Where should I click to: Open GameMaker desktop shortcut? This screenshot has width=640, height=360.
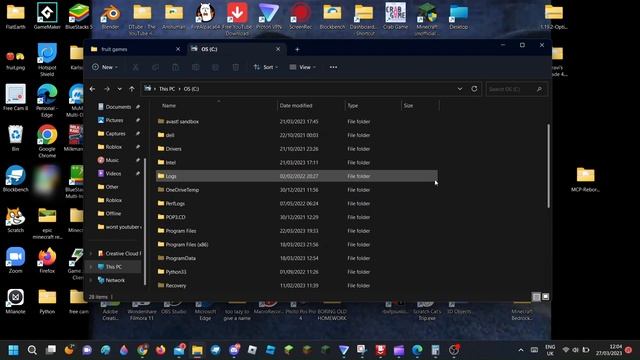tap(47, 16)
